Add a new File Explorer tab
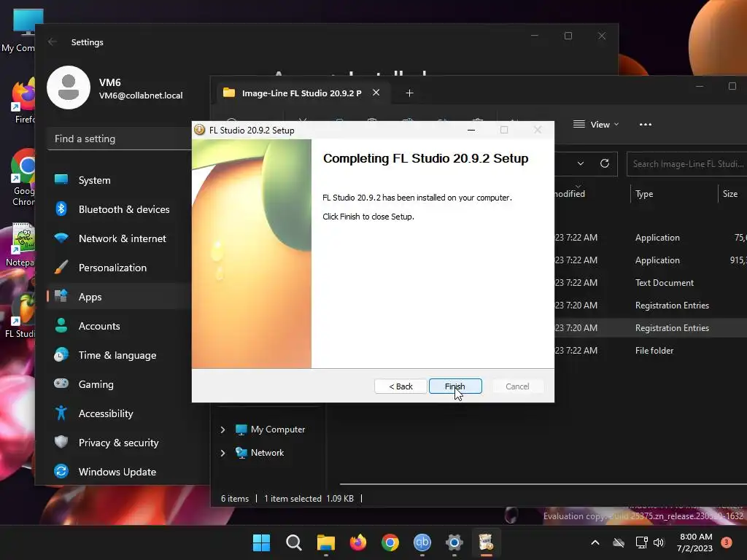This screenshot has height=560, width=747. click(409, 93)
